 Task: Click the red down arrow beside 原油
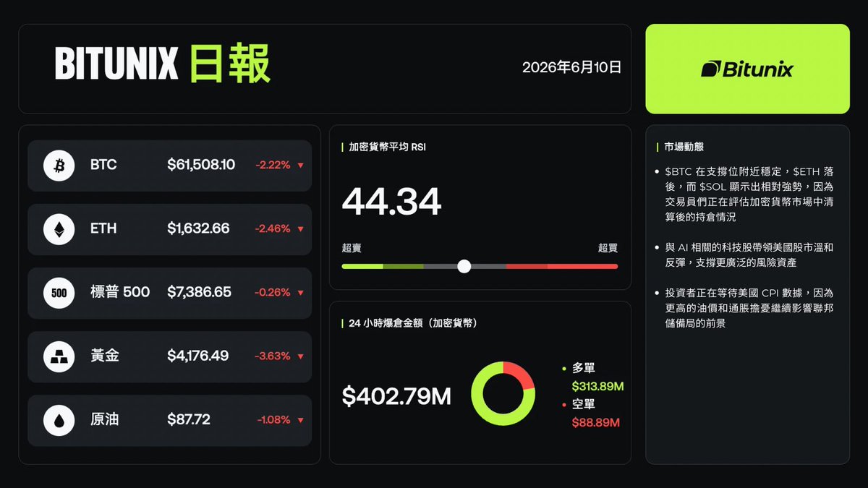(300, 420)
